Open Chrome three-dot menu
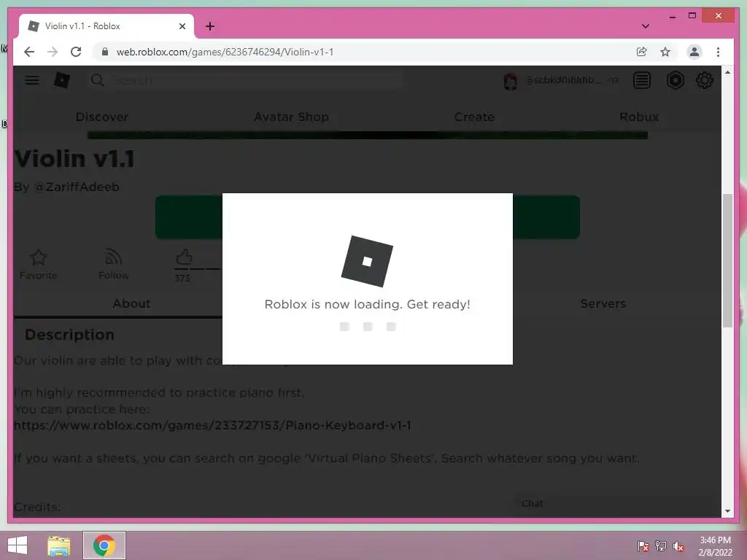 pos(718,52)
